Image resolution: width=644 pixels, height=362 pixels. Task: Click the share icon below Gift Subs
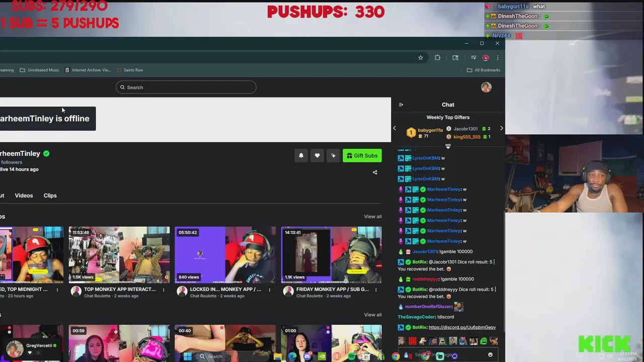tap(375, 172)
